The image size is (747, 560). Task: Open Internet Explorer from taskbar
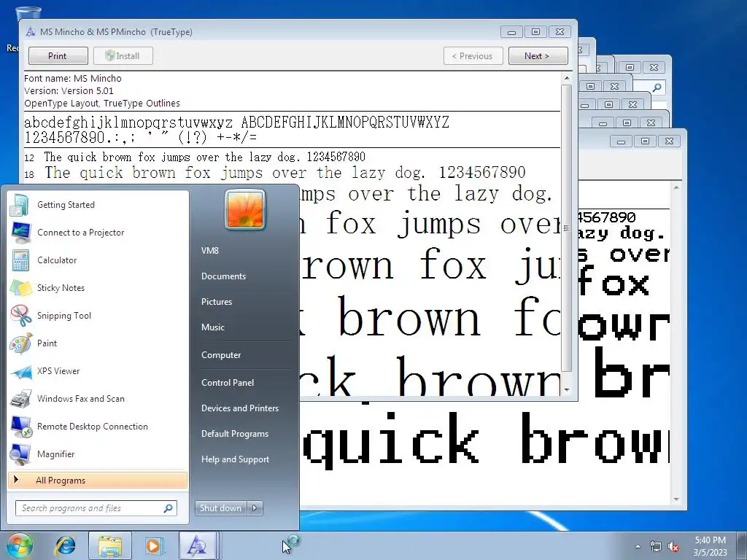click(65, 545)
